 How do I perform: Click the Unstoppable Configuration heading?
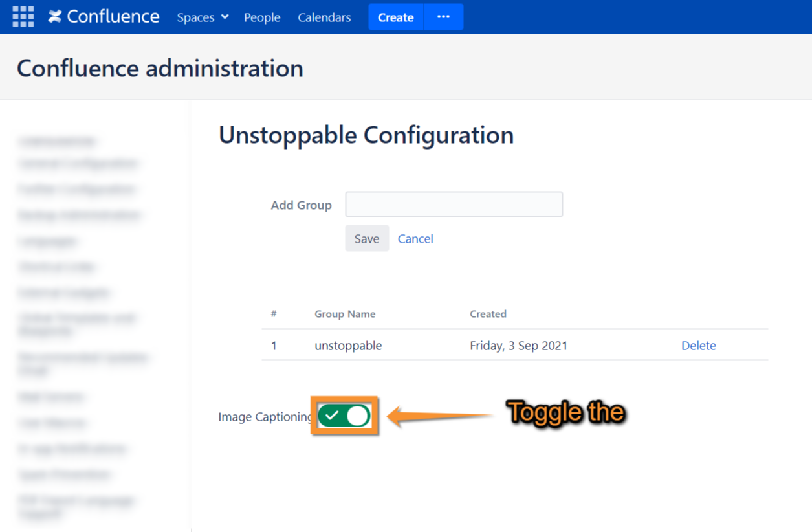[366, 135]
